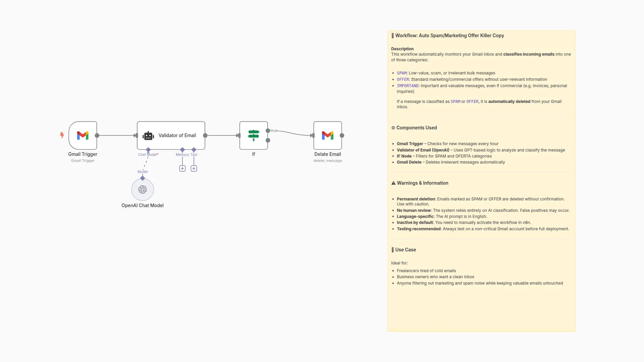This screenshot has height=362, width=644.
Task: Click the 'OFFER' bullet in category list
Action: [x=472, y=79]
